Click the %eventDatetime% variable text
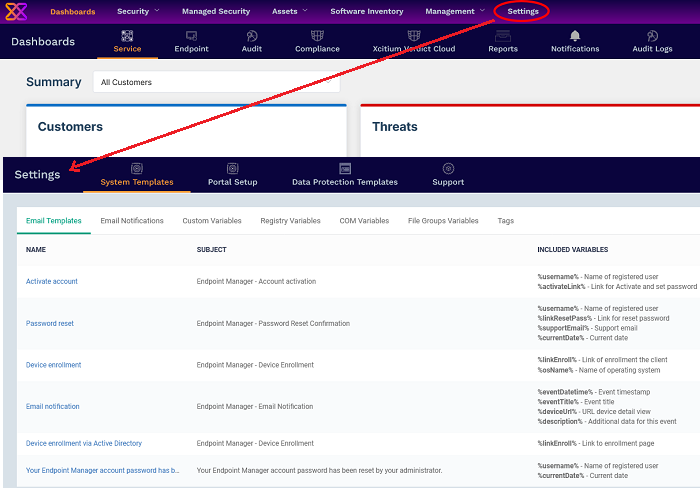 click(565, 392)
